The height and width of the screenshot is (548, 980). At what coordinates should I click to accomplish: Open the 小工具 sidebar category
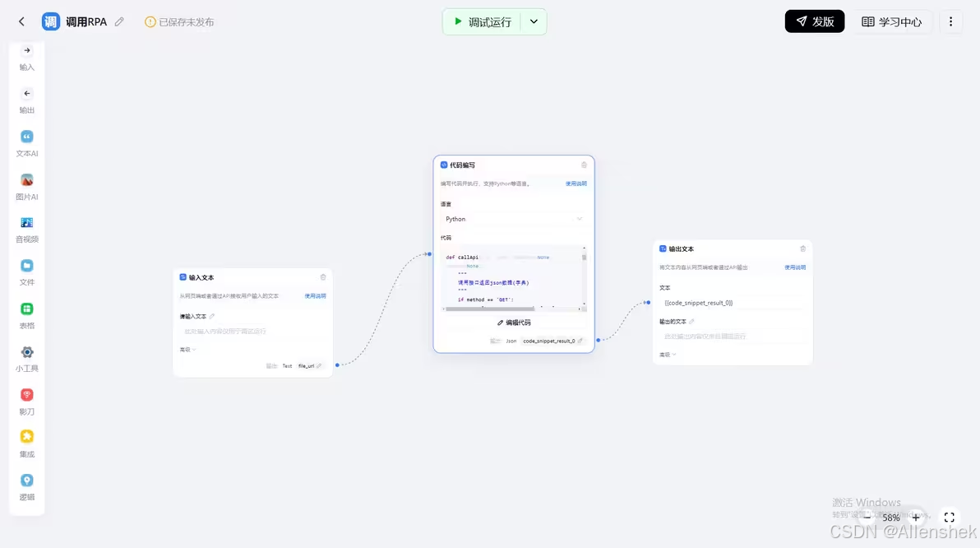click(27, 359)
